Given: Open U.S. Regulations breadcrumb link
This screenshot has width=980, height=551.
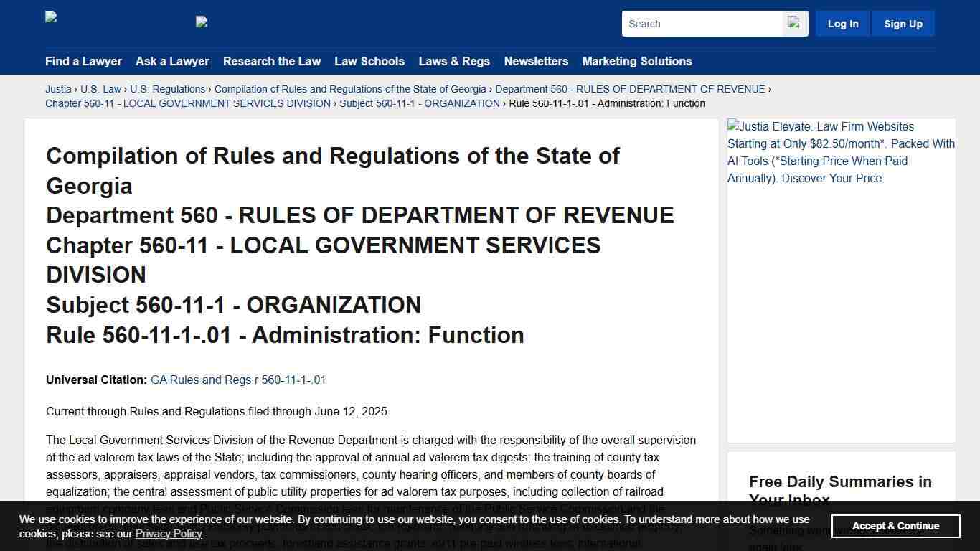Looking at the screenshot, I should tap(168, 89).
